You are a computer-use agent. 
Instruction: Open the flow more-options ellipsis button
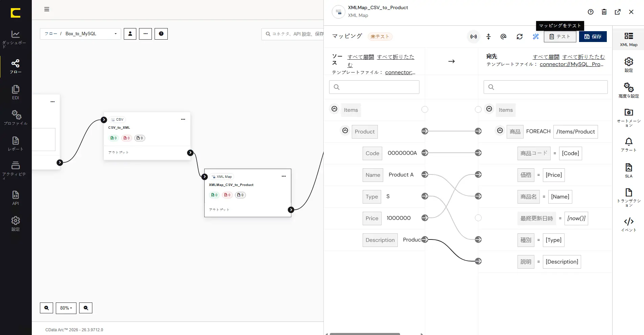[x=145, y=34]
